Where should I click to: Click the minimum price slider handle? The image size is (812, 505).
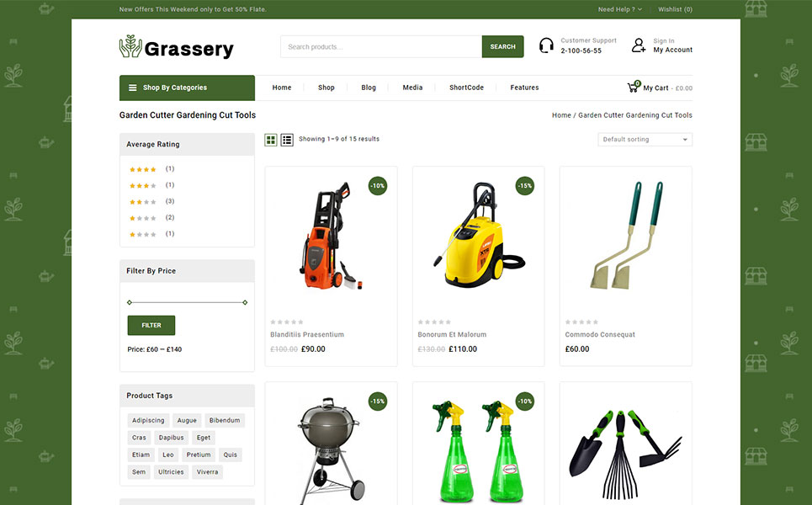tap(130, 302)
